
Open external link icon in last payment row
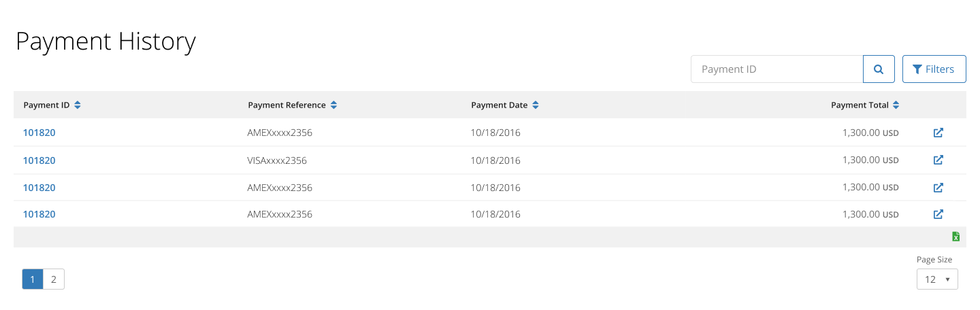938,214
